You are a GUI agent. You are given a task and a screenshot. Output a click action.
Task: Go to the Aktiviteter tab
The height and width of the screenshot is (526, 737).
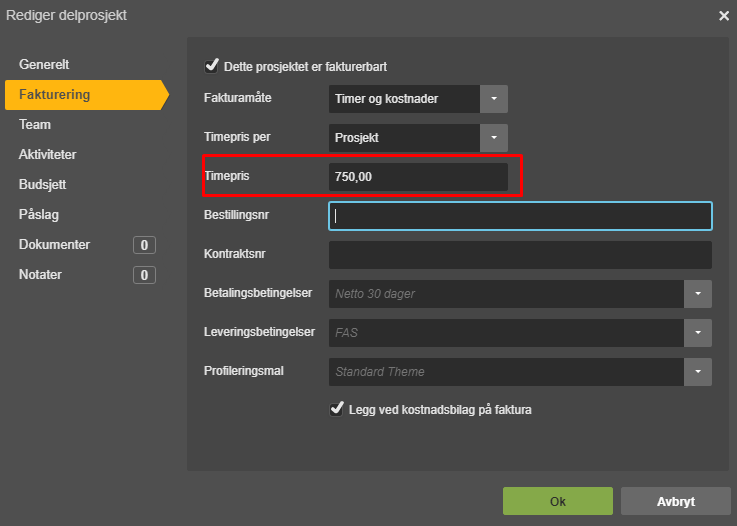47,155
